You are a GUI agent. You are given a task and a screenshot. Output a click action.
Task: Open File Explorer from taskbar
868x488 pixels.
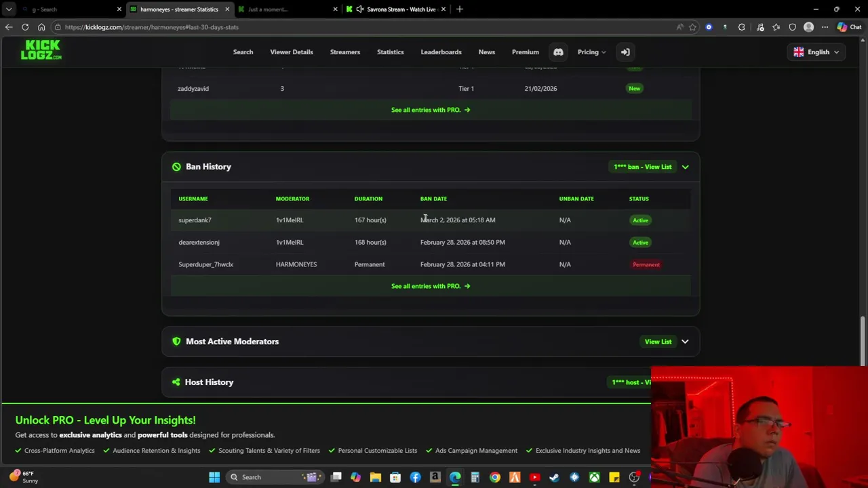[x=375, y=477]
